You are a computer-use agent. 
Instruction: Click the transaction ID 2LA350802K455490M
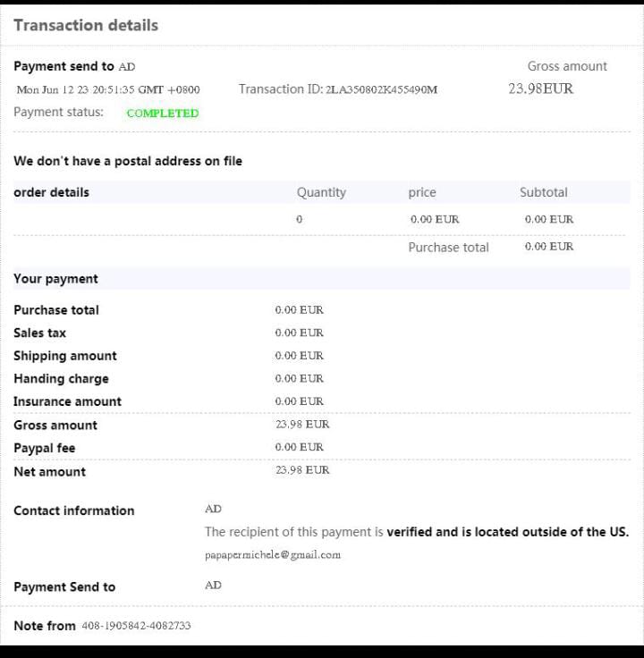381,89
